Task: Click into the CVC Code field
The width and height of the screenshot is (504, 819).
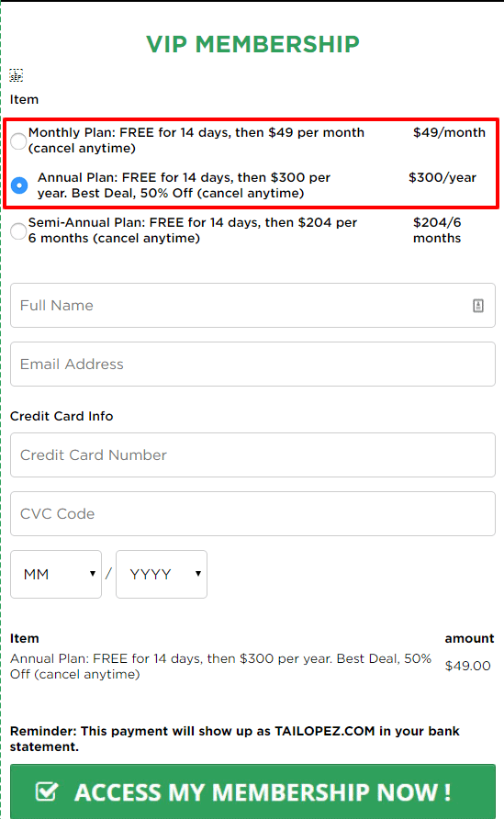Action: click(x=252, y=513)
